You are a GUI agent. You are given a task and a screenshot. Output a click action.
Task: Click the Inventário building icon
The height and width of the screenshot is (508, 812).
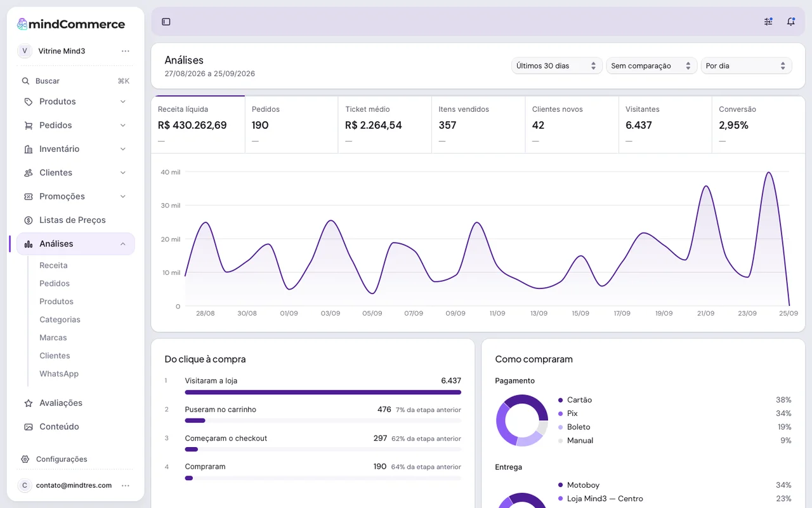click(x=28, y=149)
